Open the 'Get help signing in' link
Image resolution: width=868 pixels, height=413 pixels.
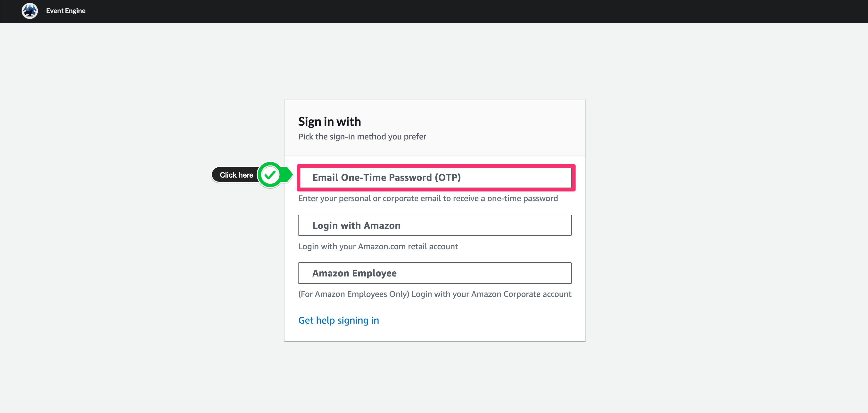338,320
